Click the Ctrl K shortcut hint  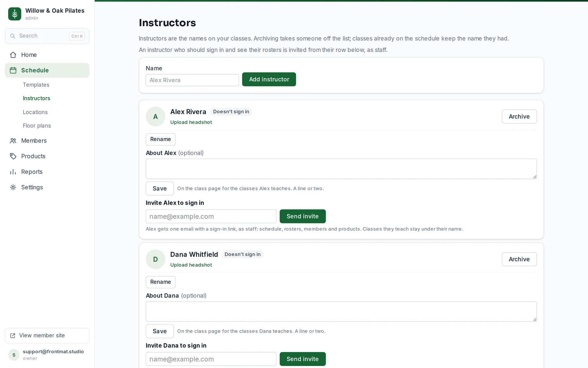77,36
